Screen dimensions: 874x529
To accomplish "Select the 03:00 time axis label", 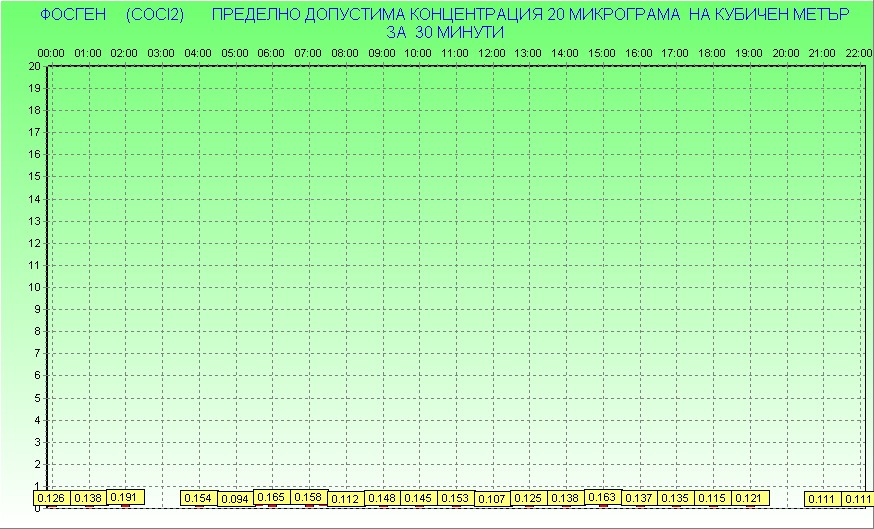I will 162,52.
